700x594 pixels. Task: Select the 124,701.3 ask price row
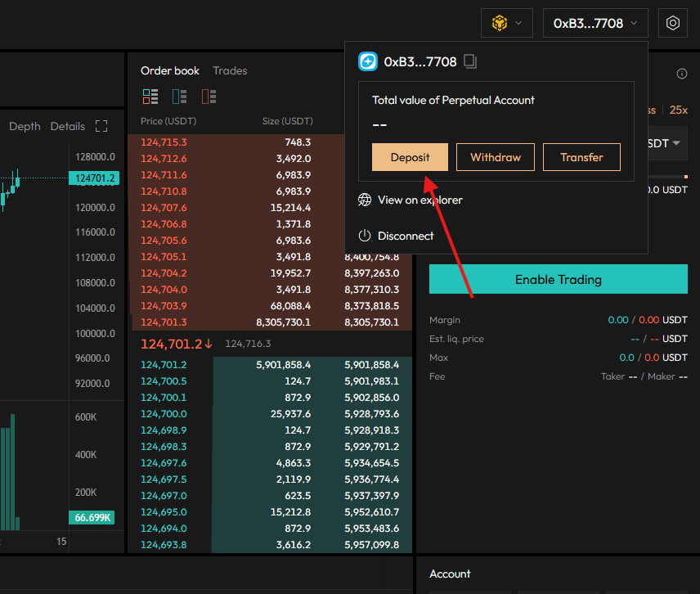point(164,322)
